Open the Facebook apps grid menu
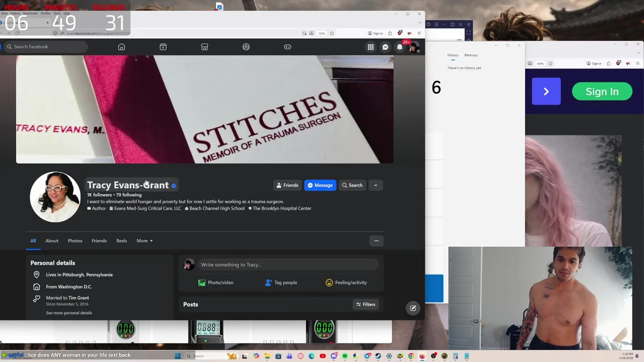644x362 pixels. coord(371,47)
